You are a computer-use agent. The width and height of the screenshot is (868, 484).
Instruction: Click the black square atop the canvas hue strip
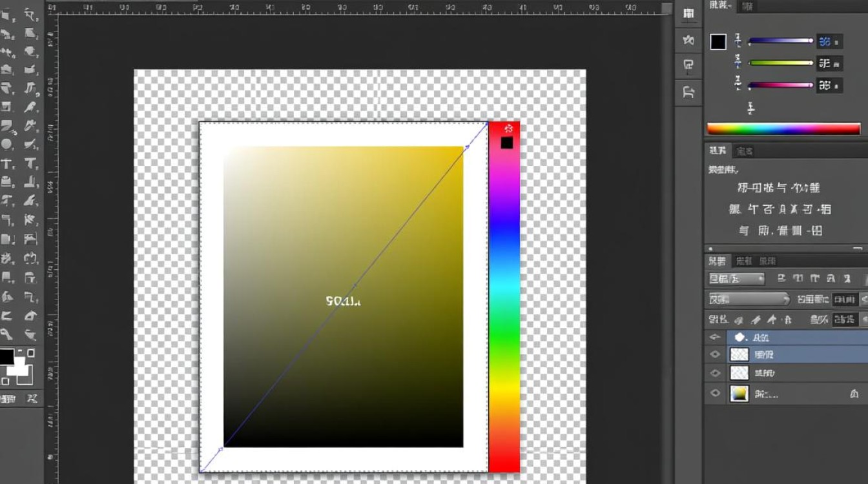(507, 143)
